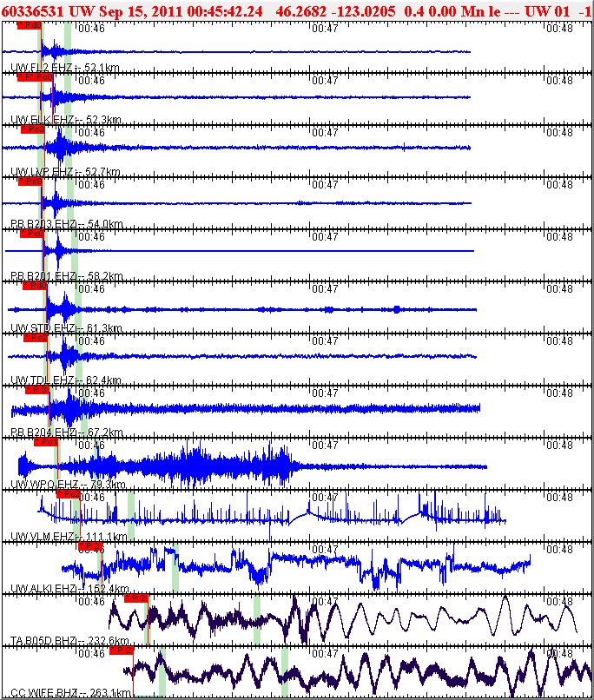594x700 pixels.
Task: Click station label UW ELK EHZ 52.3km
Action: pos(66,120)
